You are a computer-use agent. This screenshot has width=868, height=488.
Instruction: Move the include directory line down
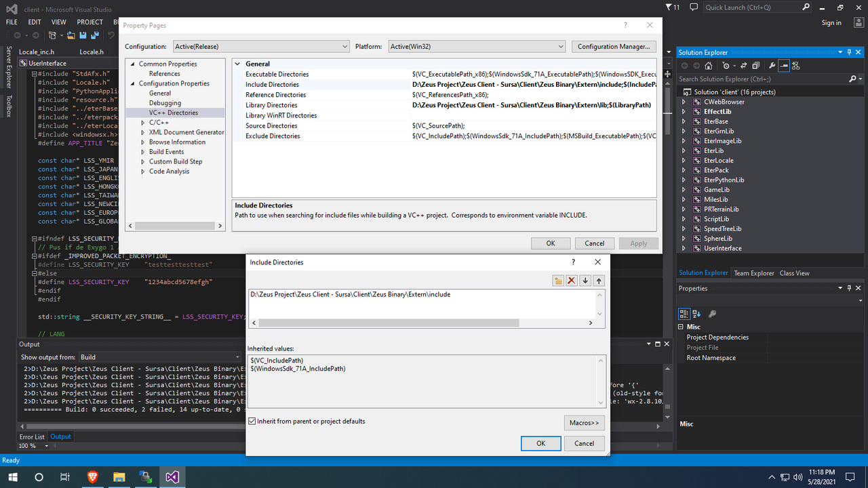click(x=585, y=281)
